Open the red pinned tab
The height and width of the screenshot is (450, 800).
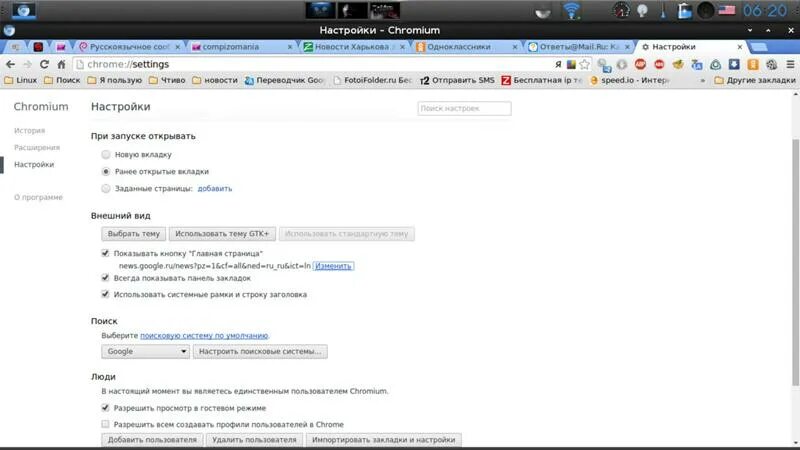click(38, 47)
